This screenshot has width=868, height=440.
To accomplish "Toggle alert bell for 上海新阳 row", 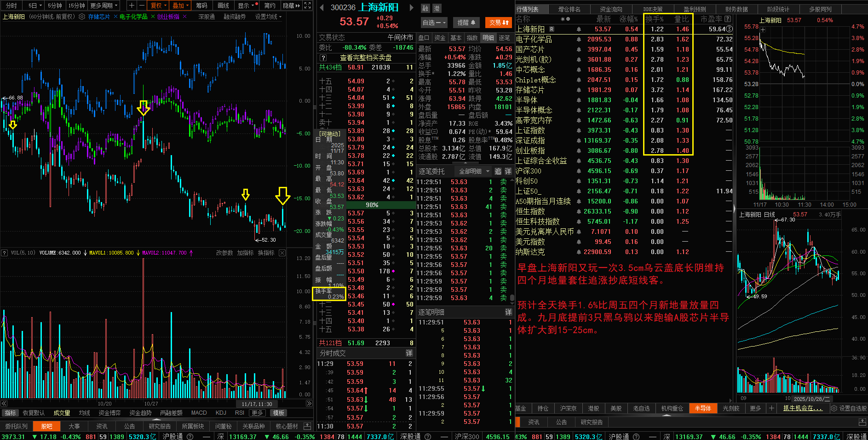I will 579,29.
